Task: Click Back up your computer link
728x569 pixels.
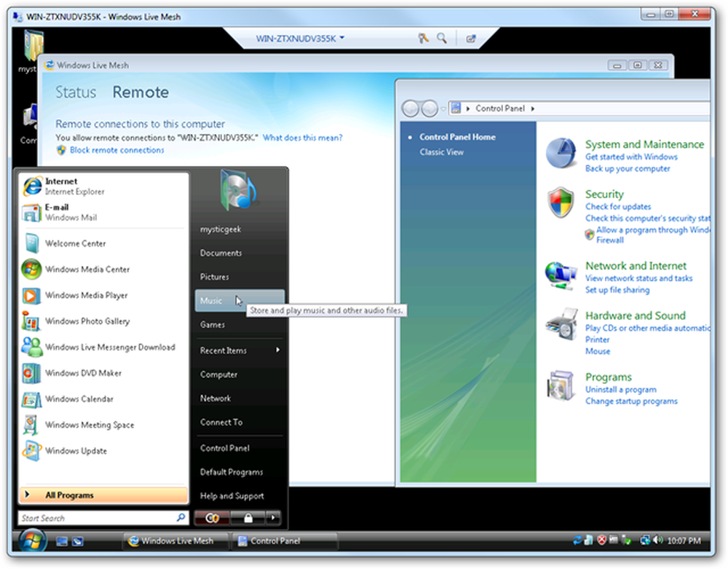Action: (x=628, y=168)
